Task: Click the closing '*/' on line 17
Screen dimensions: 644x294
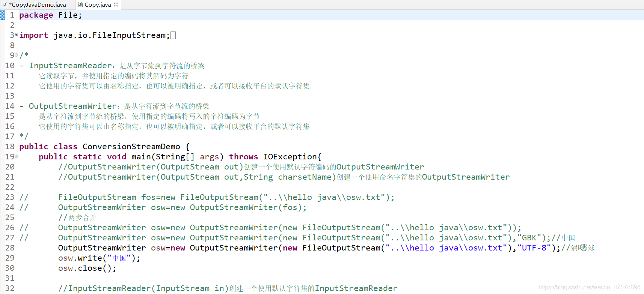Action: click(24, 136)
